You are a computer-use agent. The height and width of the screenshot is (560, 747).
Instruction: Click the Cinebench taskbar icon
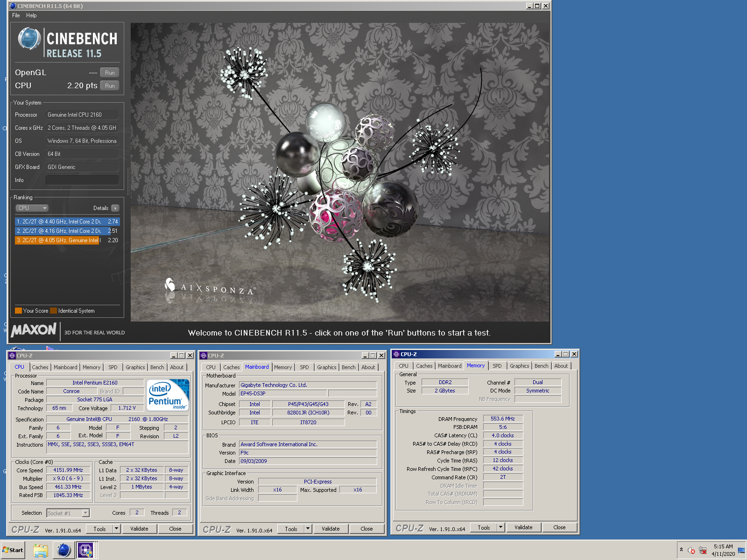[x=63, y=551]
